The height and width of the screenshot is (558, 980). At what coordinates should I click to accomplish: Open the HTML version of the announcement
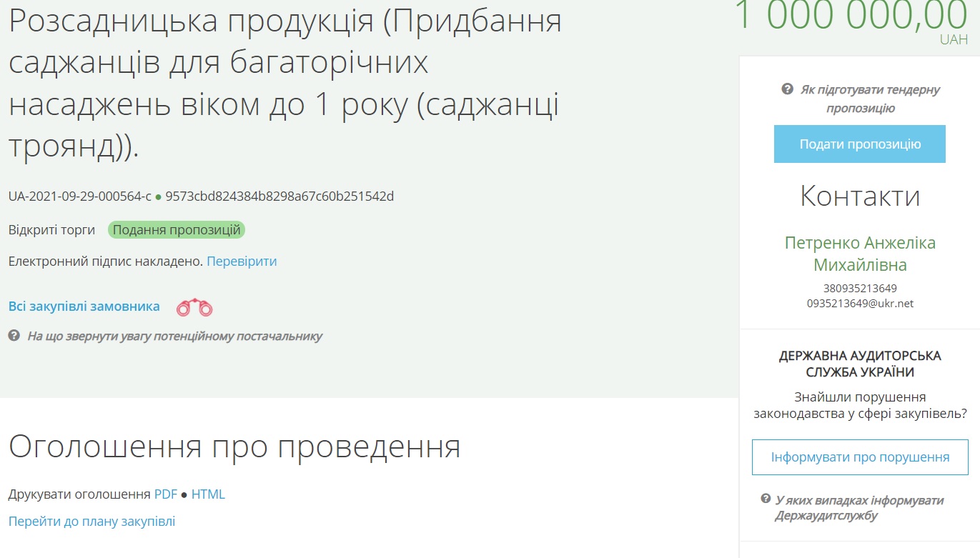click(x=208, y=494)
